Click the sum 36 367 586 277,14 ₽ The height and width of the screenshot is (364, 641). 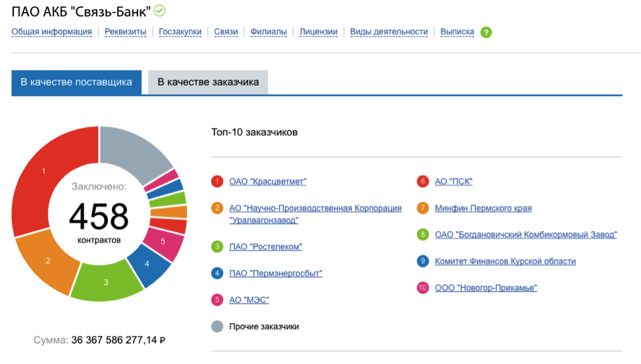pyautogui.click(x=118, y=340)
